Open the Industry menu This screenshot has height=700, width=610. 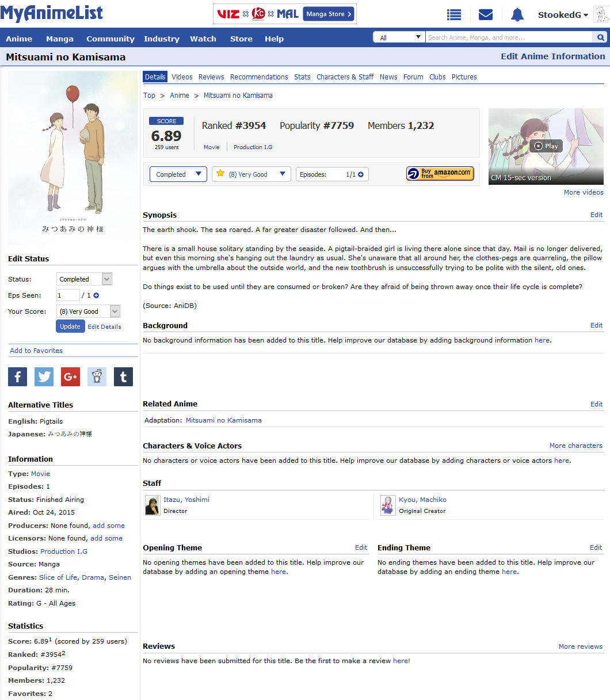[162, 39]
